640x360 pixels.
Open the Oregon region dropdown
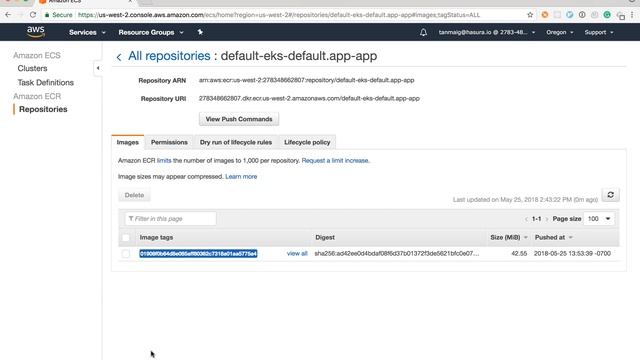click(560, 32)
